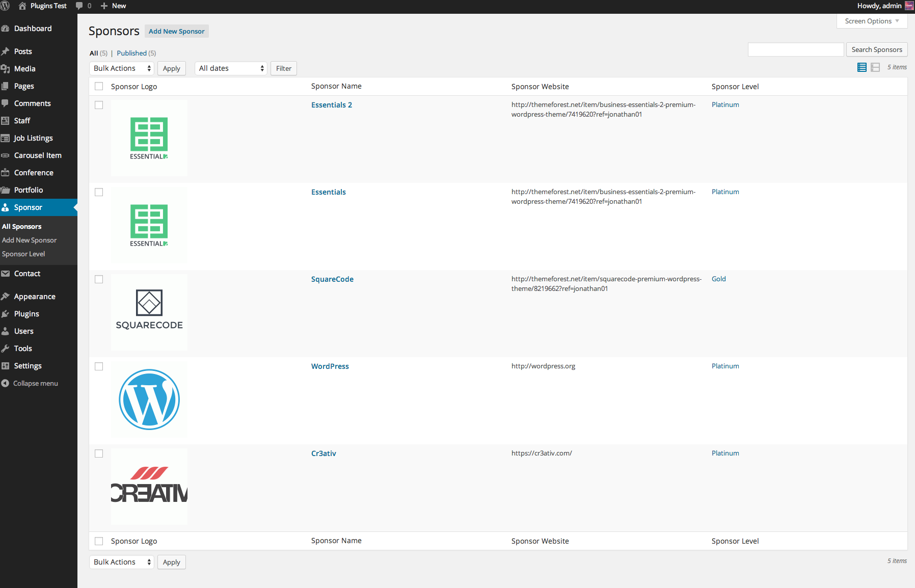The image size is (915, 588).
Task: Click the Pages sidebar icon
Action: pos(6,86)
